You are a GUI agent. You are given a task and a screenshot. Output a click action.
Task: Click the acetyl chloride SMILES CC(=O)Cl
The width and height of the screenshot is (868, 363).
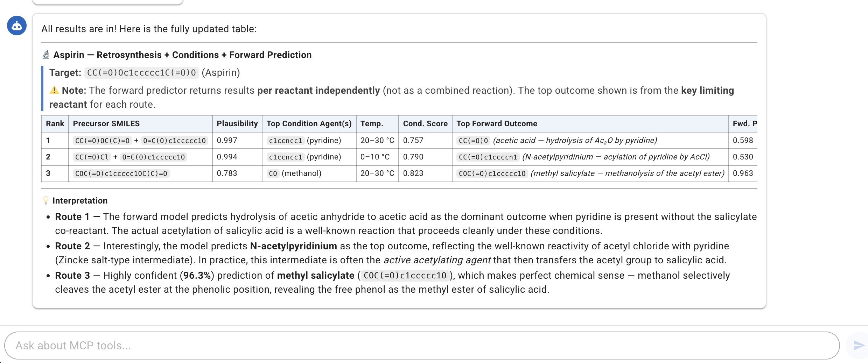click(92, 157)
